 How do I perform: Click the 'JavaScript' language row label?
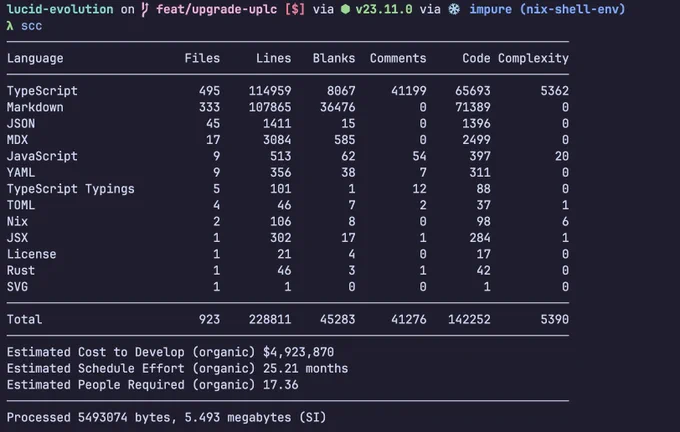point(42,156)
